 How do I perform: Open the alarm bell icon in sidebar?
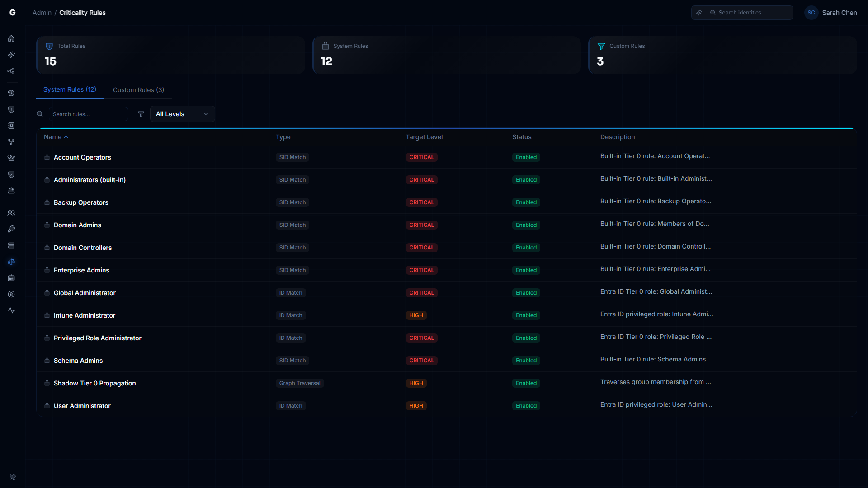point(11,190)
